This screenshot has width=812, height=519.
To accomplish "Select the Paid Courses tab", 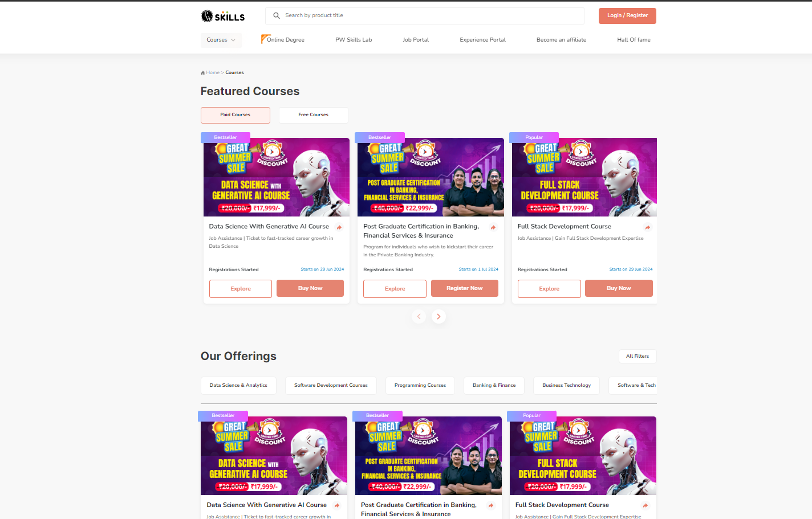I will (x=236, y=115).
